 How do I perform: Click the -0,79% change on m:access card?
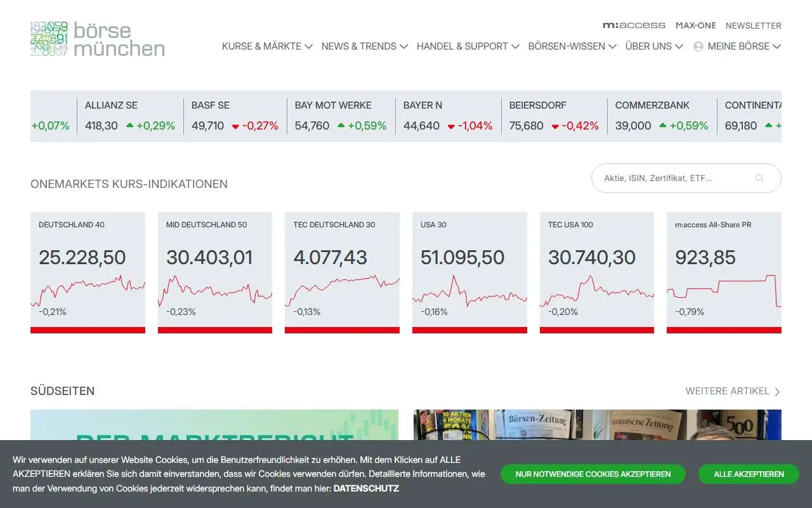(x=690, y=312)
